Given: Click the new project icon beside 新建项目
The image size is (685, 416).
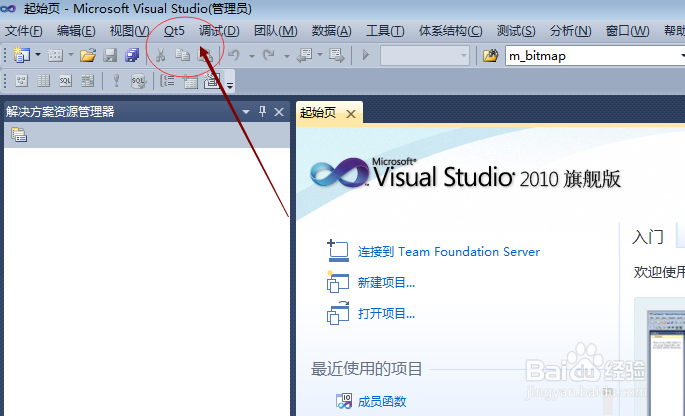Looking at the screenshot, I should [x=338, y=282].
